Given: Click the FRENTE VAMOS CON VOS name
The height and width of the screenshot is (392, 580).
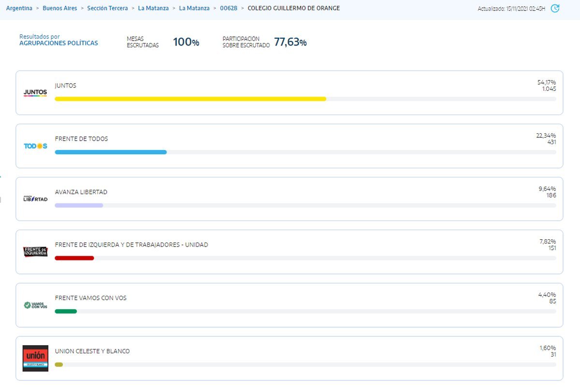Looking at the screenshot, I should pos(90,298).
